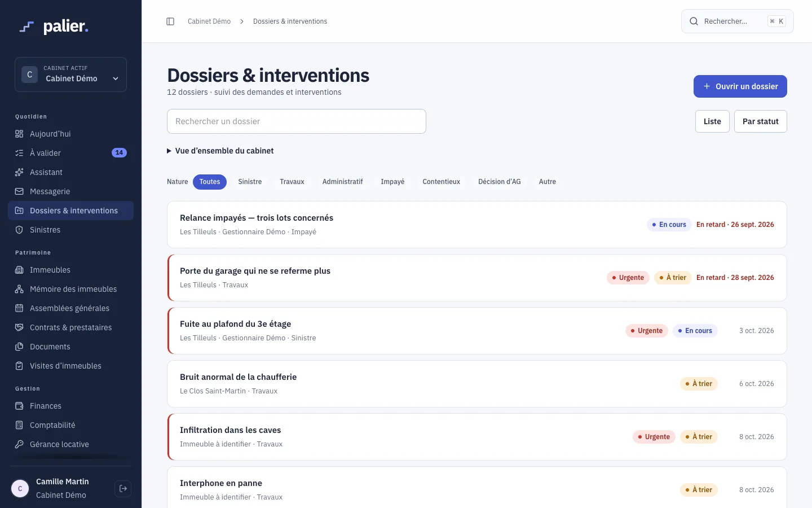This screenshot has width=812, height=508.
Task: Open Relance impayés dossier
Action: [477, 225]
